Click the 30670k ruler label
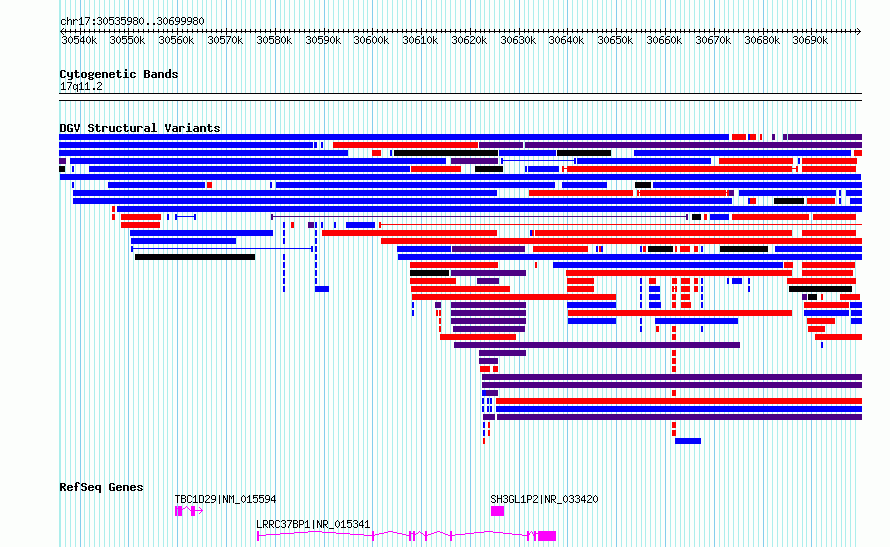Image resolution: width=890 pixels, height=547 pixels. tap(713, 41)
